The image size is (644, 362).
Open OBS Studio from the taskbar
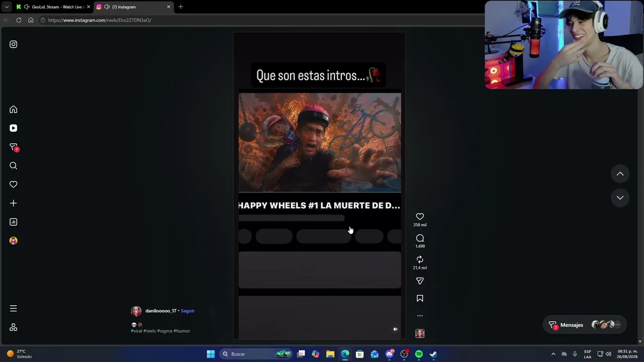[x=404, y=354]
